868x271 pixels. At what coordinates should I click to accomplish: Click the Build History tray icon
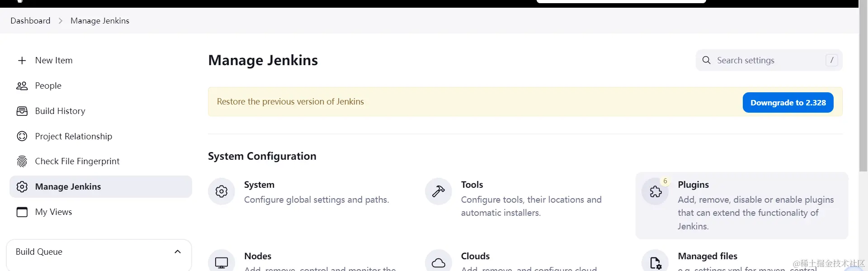point(22,111)
